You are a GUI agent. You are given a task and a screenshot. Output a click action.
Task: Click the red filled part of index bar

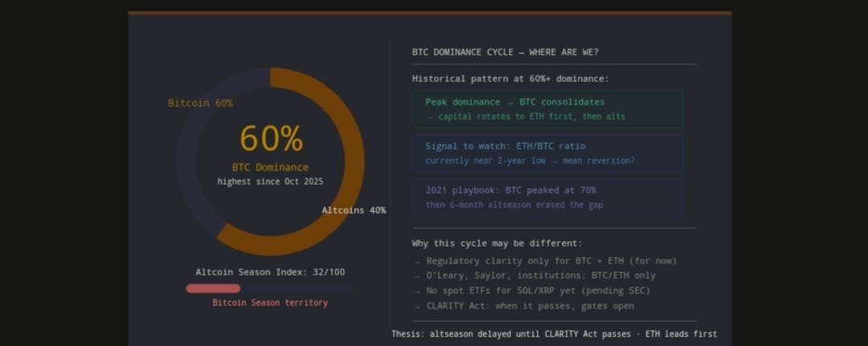[213, 288]
